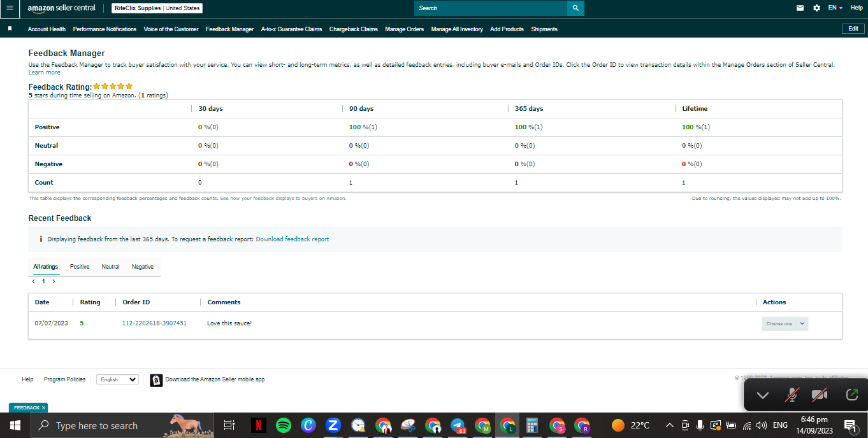Open Voice of the Customer
Viewport: 868px width, 438px height.
(x=171, y=29)
